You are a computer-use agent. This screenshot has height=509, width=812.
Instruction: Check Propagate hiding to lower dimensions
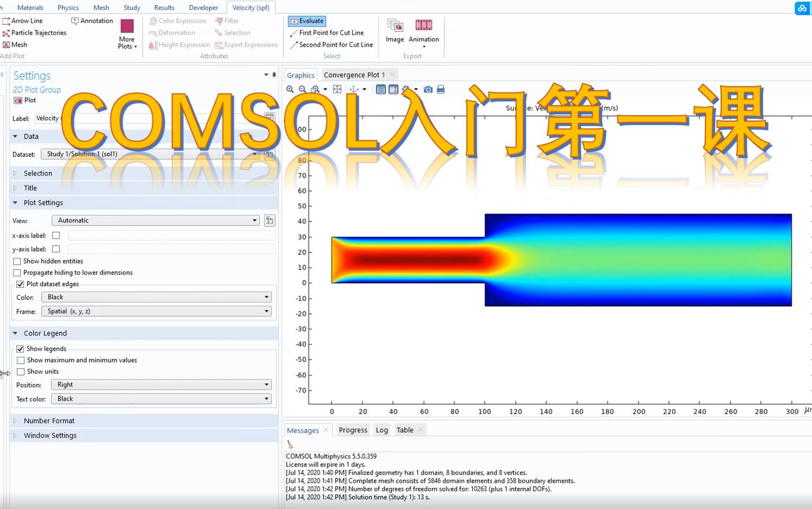[17, 272]
